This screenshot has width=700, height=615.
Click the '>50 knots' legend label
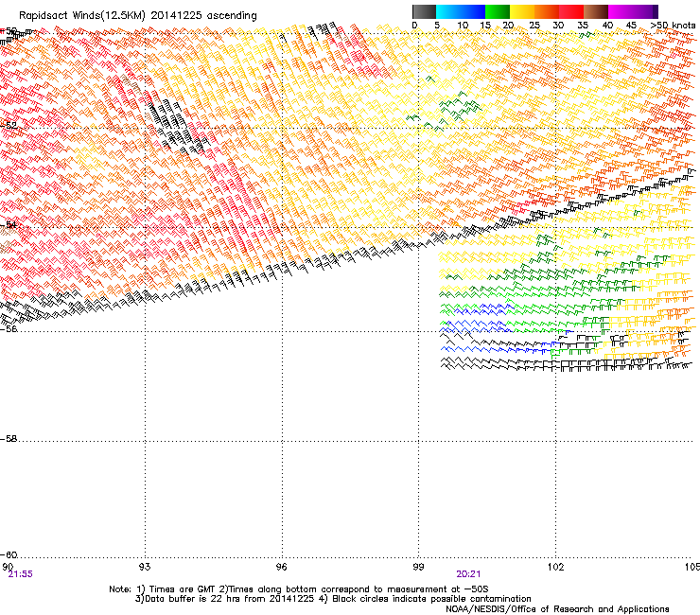673,25
